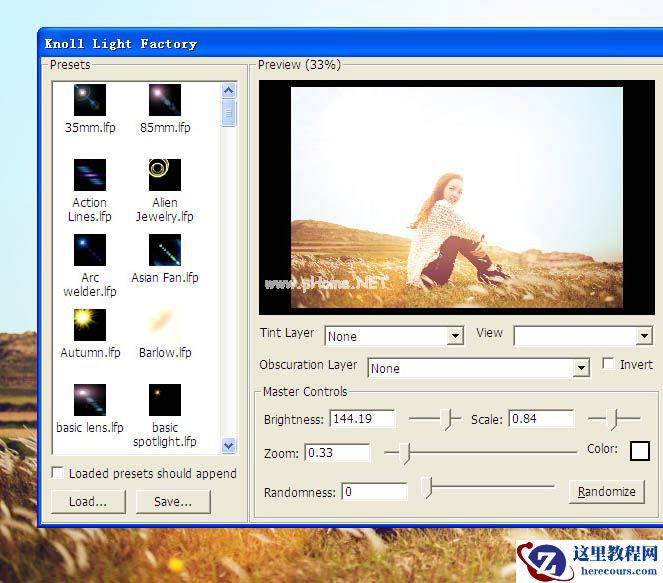Viewport: 663px width, 583px height.
Task: Click the Scale slider handle
Action: [x=613, y=419]
